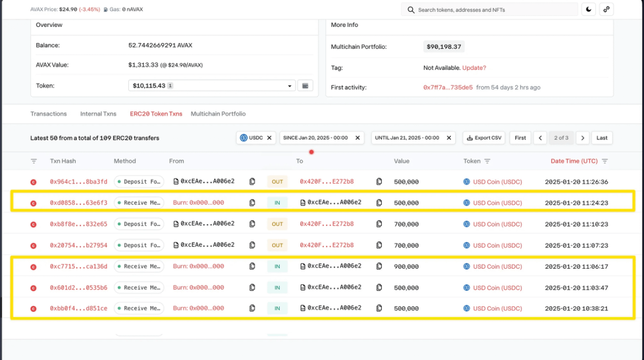Expand the Token $10,115.43 dropdown
Screen dimensions: 644x360
212,86
